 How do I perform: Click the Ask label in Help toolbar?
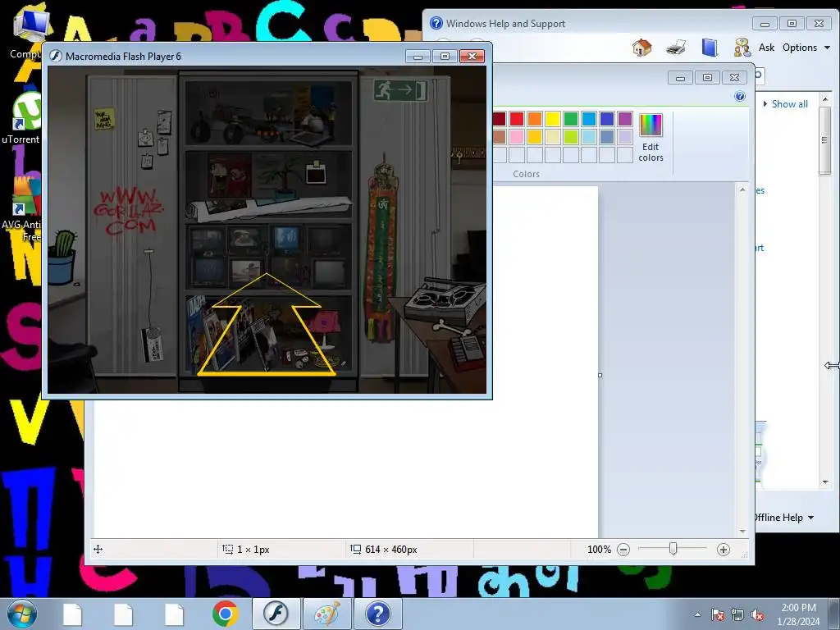[766, 47]
